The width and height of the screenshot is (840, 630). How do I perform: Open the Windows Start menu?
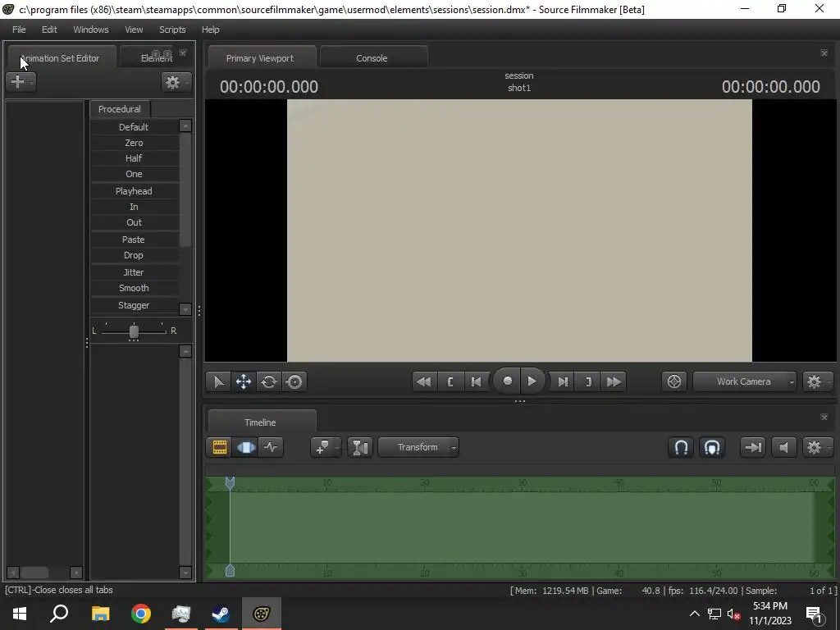pyautogui.click(x=20, y=614)
